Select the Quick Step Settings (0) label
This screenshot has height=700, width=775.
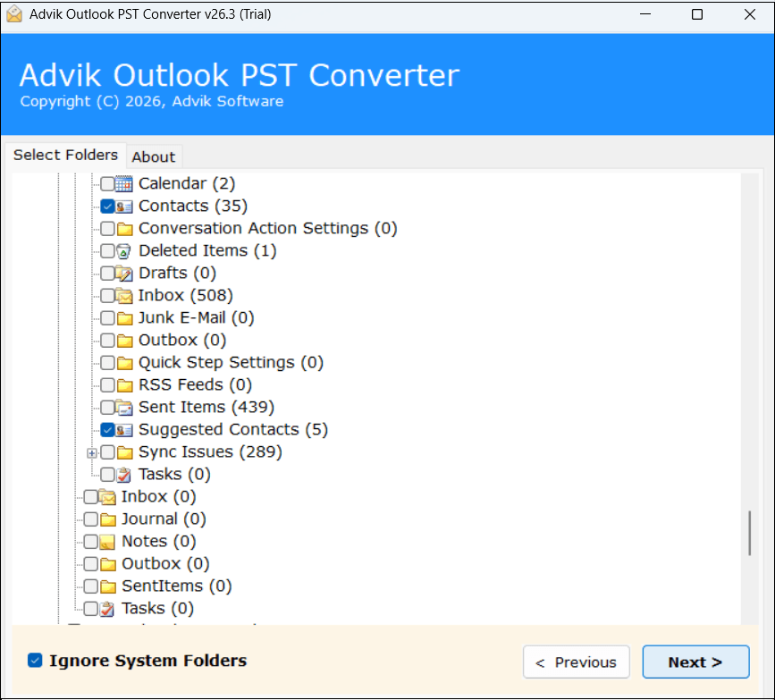tap(231, 362)
